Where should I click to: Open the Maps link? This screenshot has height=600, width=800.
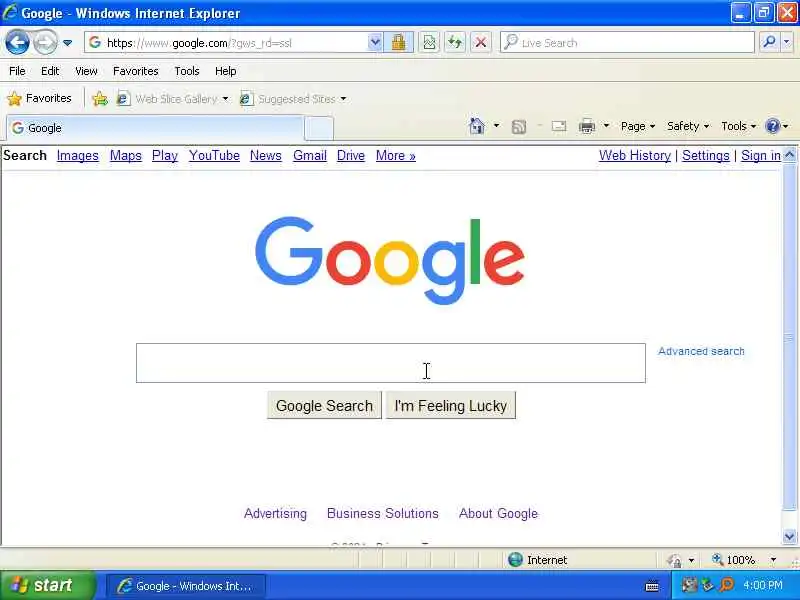126,156
